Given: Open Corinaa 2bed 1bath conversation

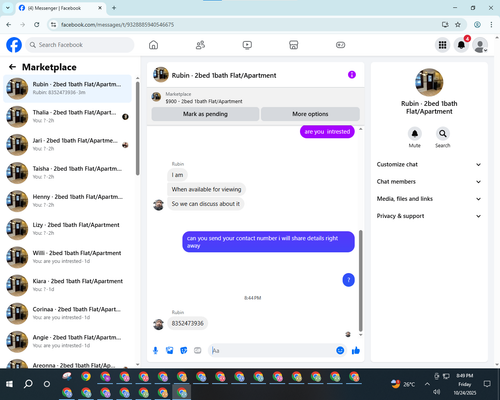Looking at the screenshot, I should click(x=67, y=314).
